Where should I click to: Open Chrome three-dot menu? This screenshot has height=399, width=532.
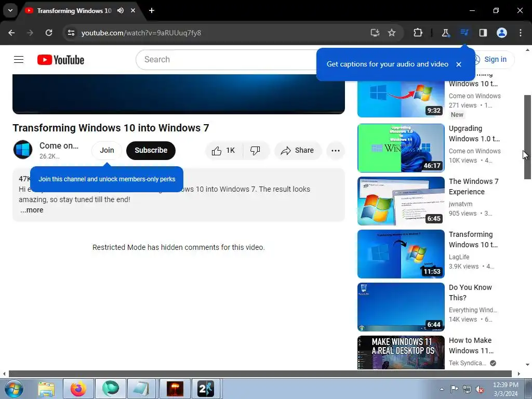point(521,33)
